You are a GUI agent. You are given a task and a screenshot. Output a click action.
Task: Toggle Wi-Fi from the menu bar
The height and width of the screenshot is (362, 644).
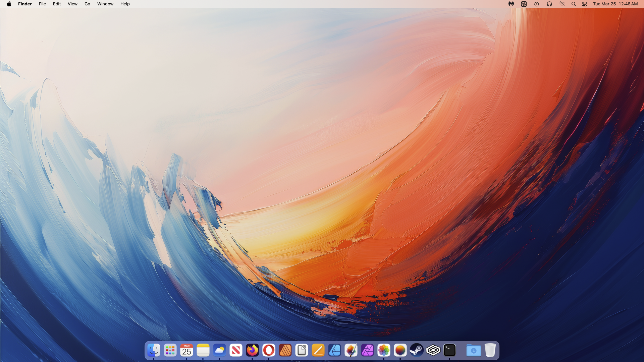[562, 4]
